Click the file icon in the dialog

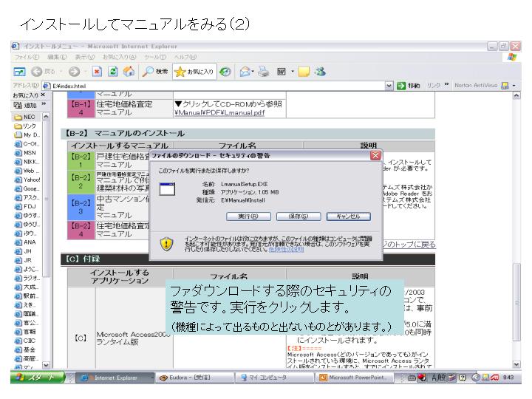167,189
